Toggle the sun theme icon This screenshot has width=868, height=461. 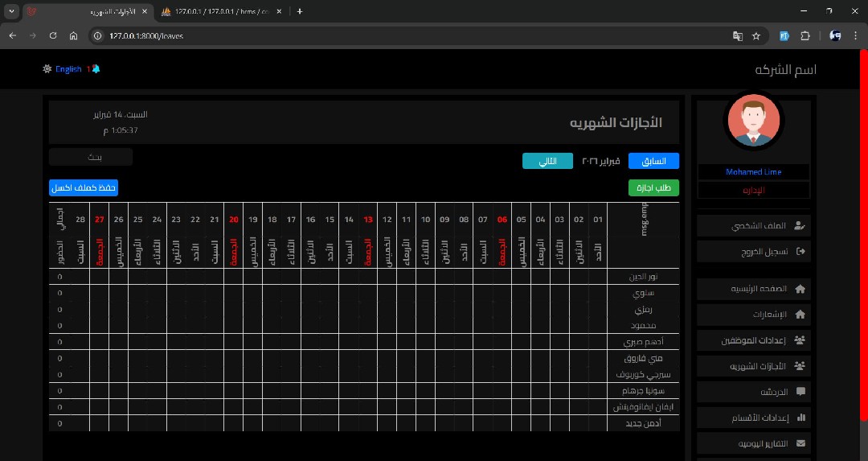[47, 68]
